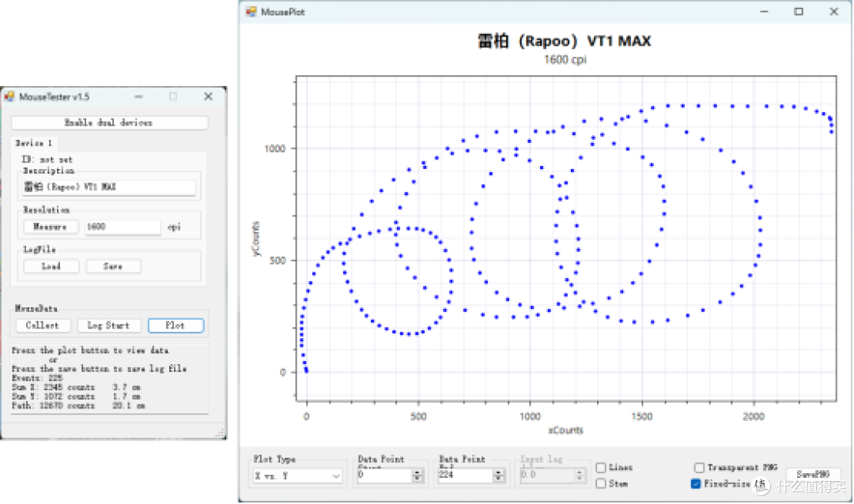Enable the Lines checkbox

[x=601, y=468]
